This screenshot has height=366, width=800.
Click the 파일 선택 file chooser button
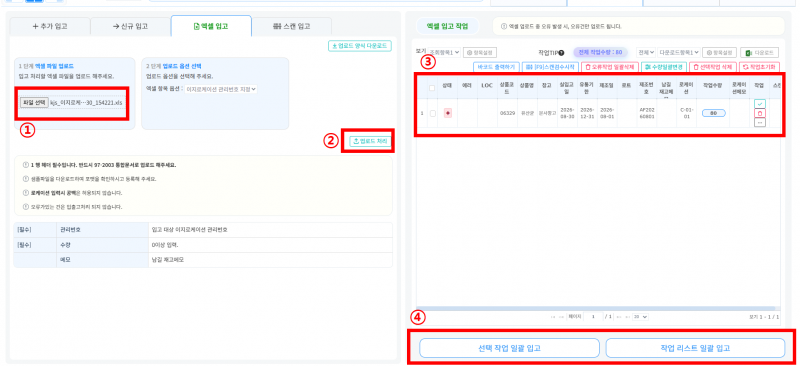coord(34,103)
